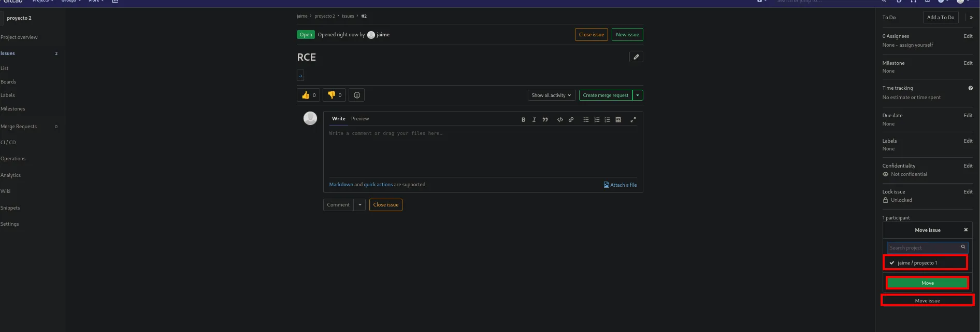The width and height of the screenshot is (980, 332).
Task: Expand Create merge request dropdown arrow
Action: tap(638, 95)
